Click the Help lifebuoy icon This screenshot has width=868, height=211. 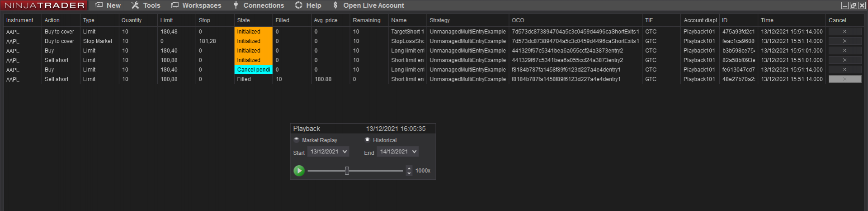[x=298, y=5]
